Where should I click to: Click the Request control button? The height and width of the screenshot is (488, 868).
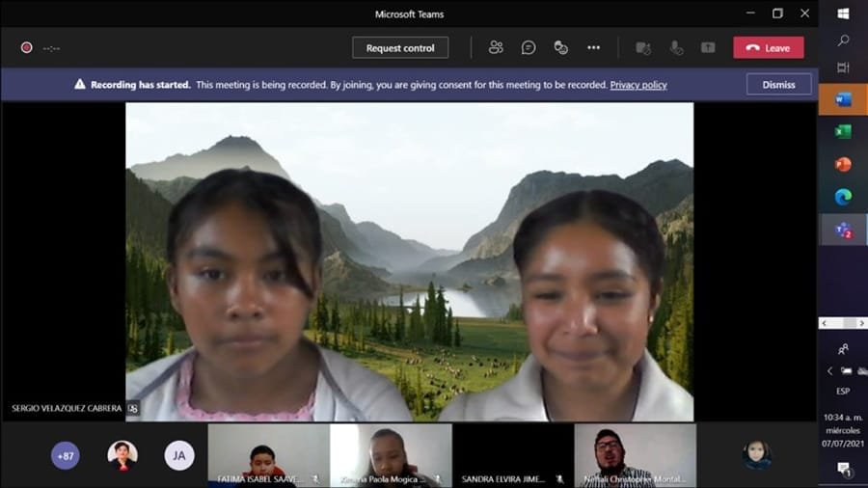tap(400, 47)
